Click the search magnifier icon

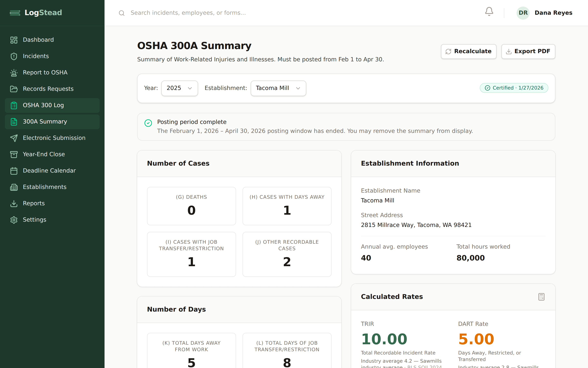[121, 13]
